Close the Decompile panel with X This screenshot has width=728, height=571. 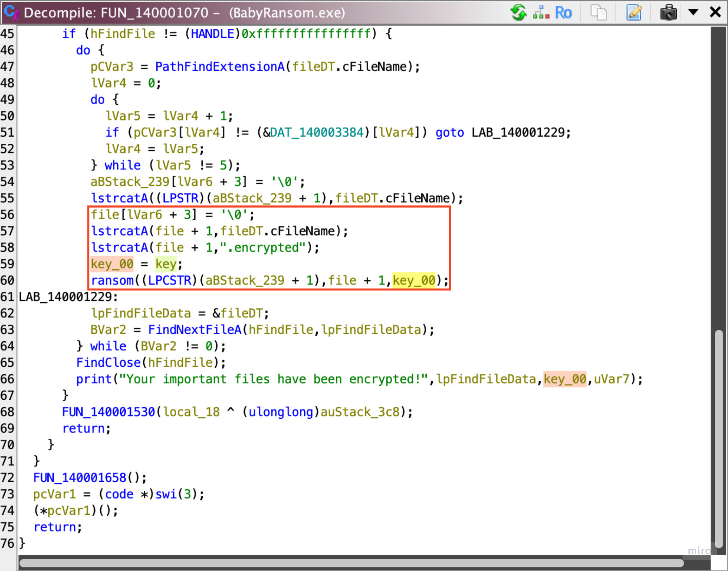[x=715, y=12]
